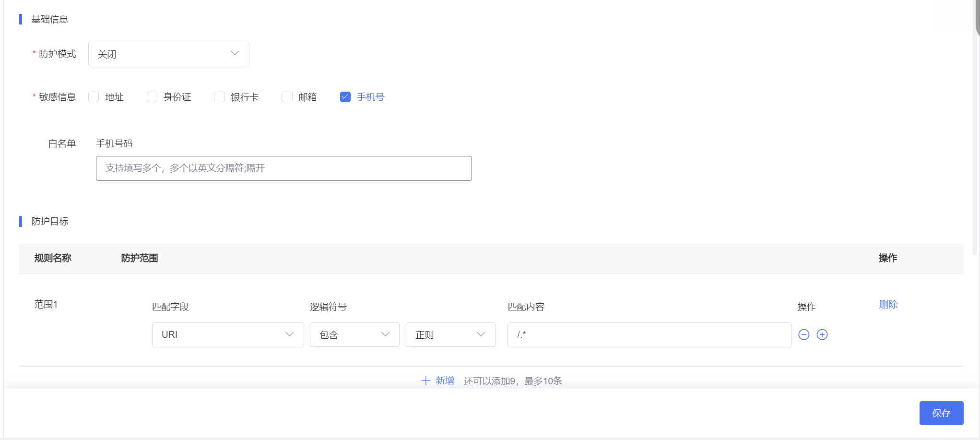Expand the URI match field dropdown
This screenshot has width=980, height=440.
click(227, 334)
